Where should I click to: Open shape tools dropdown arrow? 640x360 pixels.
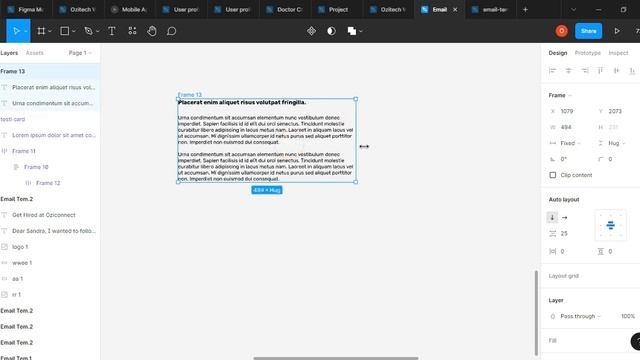pos(73,31)
